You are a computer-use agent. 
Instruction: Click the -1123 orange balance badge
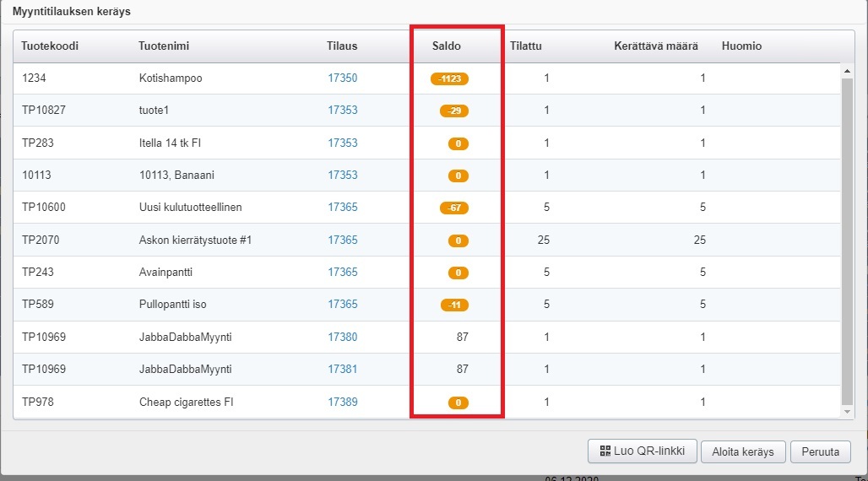coord(449,78)
